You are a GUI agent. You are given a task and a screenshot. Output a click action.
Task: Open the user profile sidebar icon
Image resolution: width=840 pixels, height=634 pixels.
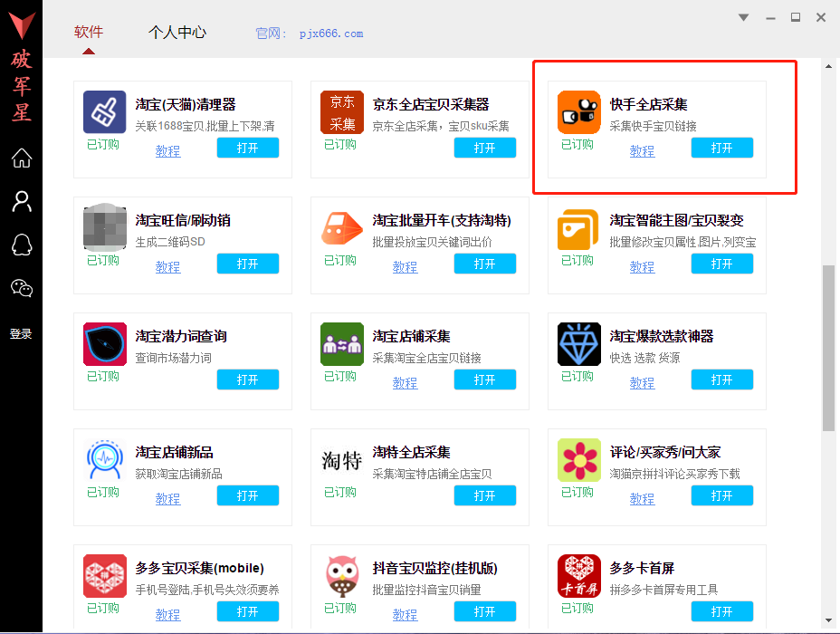point(22,201)
